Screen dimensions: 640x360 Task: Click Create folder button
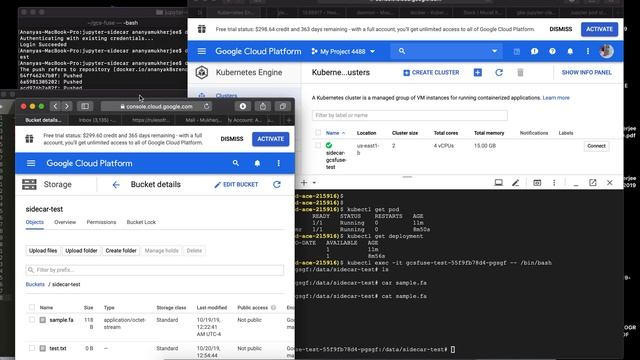(121, 251)
